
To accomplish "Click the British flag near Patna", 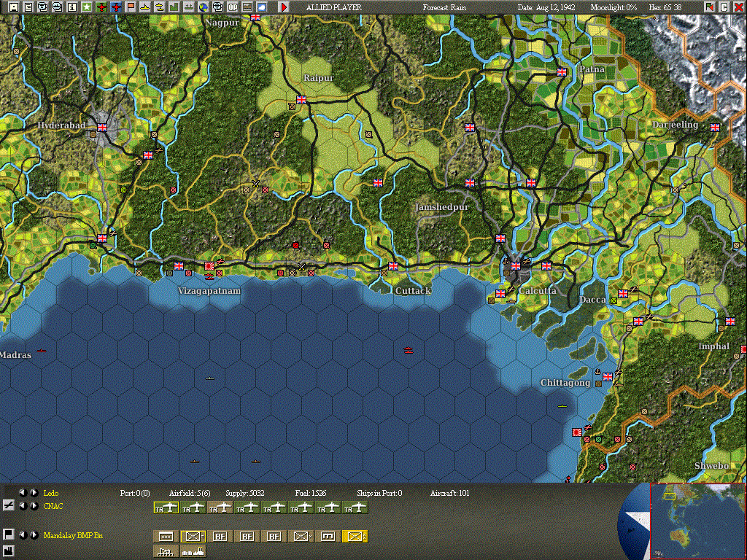I will 562,72.
